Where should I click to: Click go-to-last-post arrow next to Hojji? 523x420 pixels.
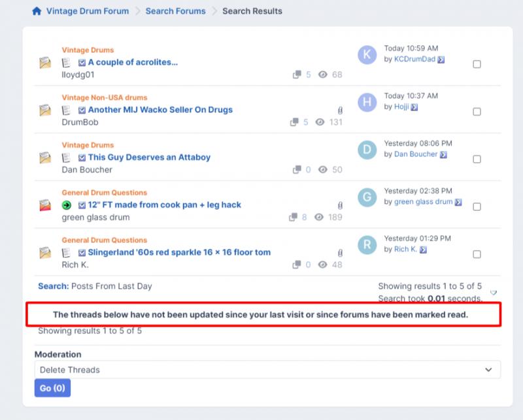coord(414,107)
